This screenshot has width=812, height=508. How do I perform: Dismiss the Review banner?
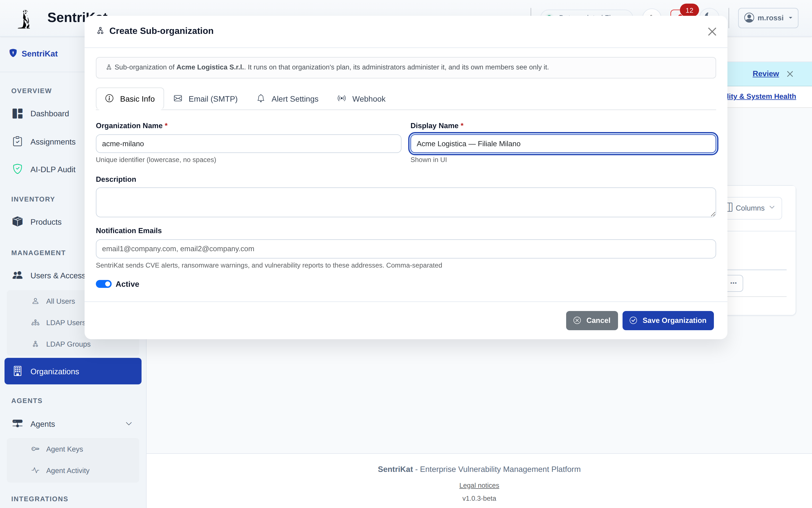point(790,74)
